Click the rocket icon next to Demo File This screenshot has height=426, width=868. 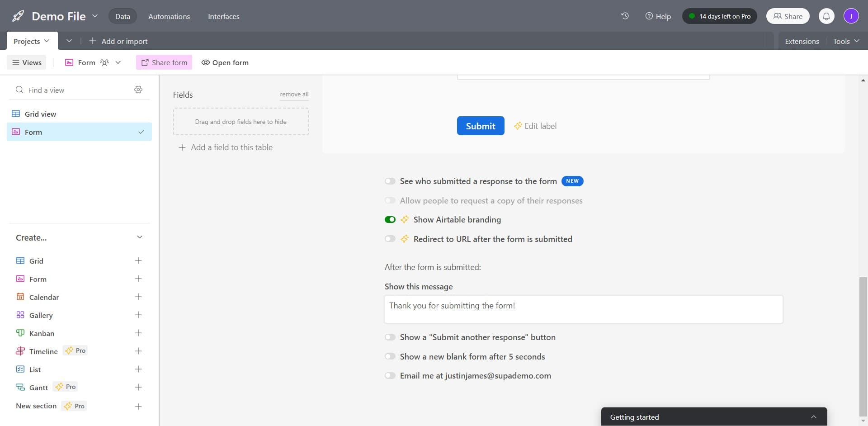17,16
